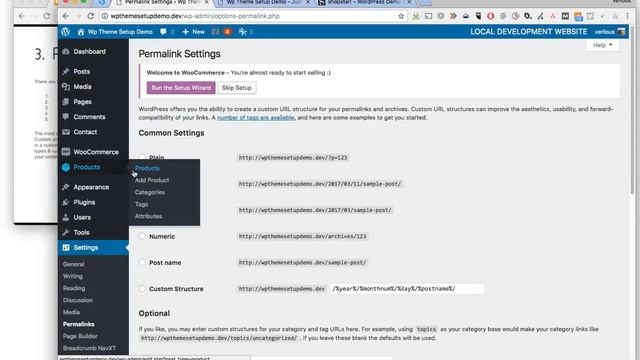Click the Appearance paintbrush icon
640x360 pixels.
(x=66, y=187)
